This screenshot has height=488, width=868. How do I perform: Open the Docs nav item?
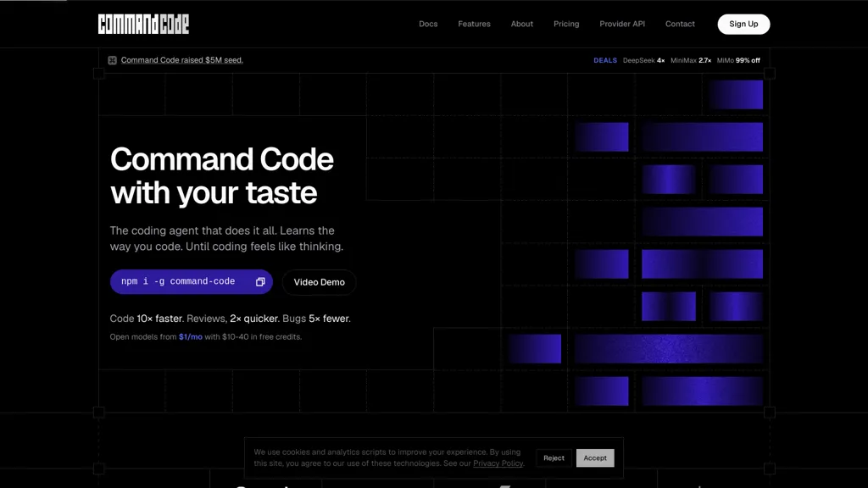tap(428, 24)
